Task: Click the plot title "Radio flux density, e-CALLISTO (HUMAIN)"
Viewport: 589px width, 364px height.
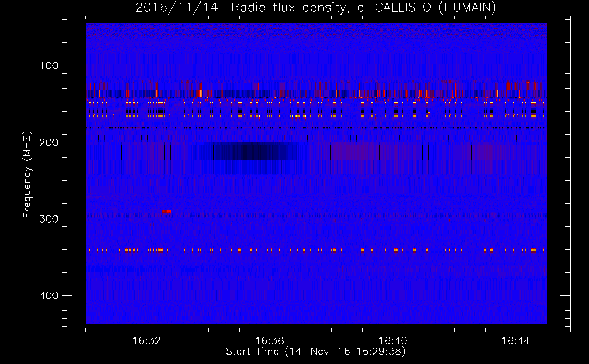Action: 363,8
